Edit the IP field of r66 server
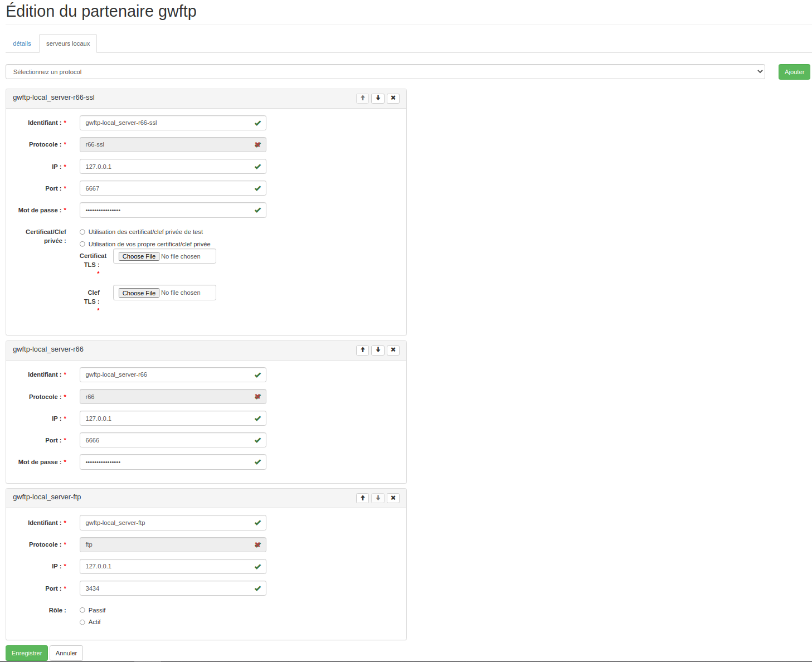 [173, 418]
